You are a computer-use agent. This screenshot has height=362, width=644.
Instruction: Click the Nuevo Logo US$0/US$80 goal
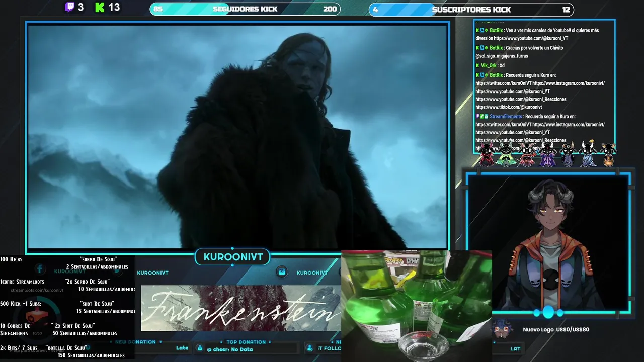click(x=556, y=329)
